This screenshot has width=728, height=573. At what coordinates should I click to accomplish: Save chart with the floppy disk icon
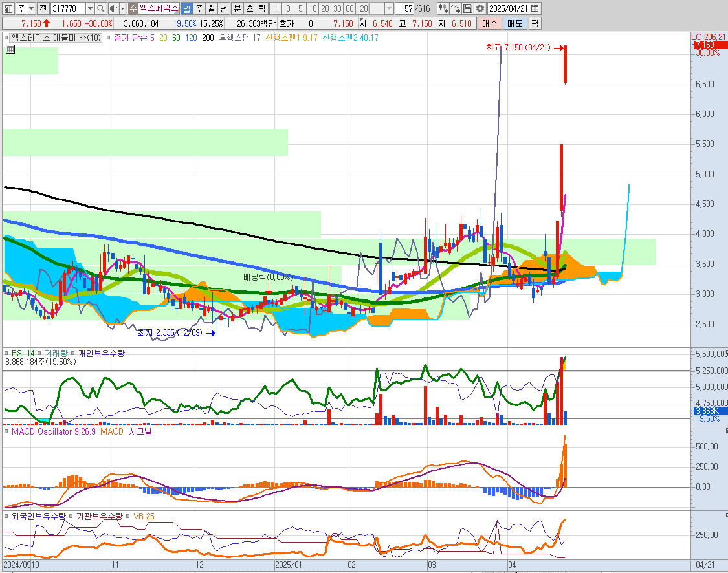(x=468, y=8)
